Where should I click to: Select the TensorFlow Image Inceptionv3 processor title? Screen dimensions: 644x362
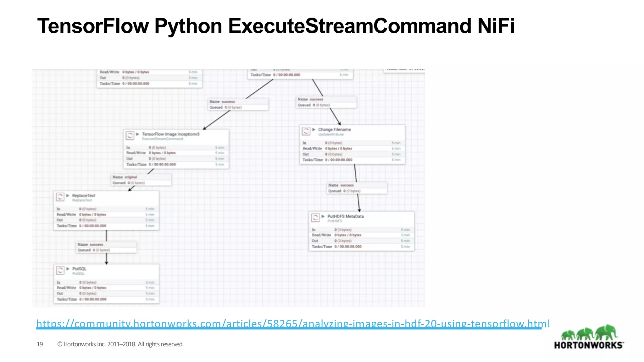[170, 134]
